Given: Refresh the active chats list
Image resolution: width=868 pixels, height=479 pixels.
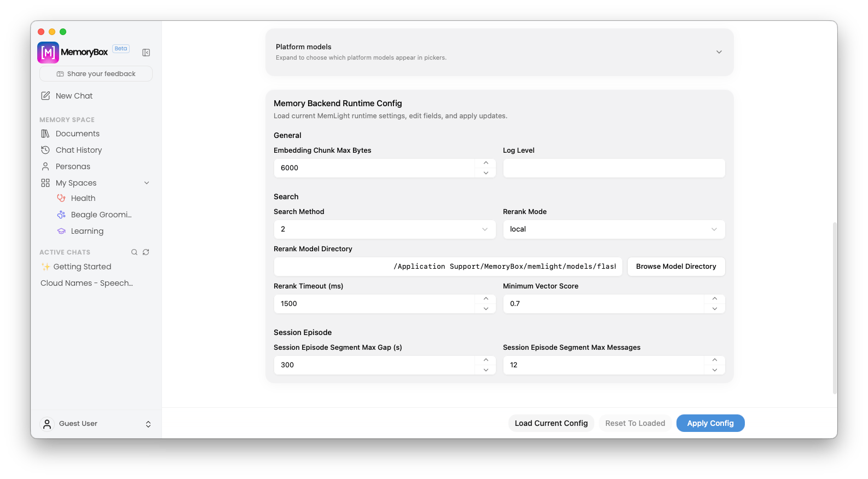Looking at the screenshot, I should point(146,252).
